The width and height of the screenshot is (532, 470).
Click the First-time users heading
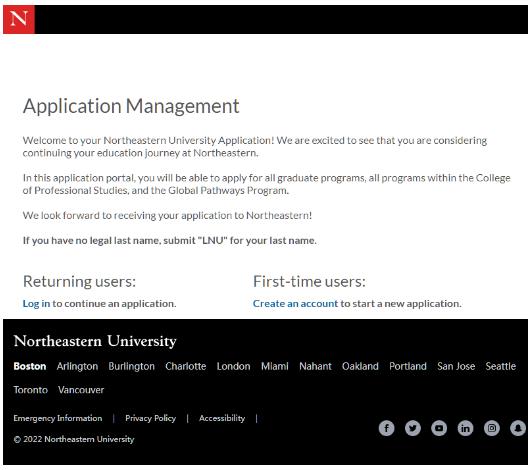309,281
